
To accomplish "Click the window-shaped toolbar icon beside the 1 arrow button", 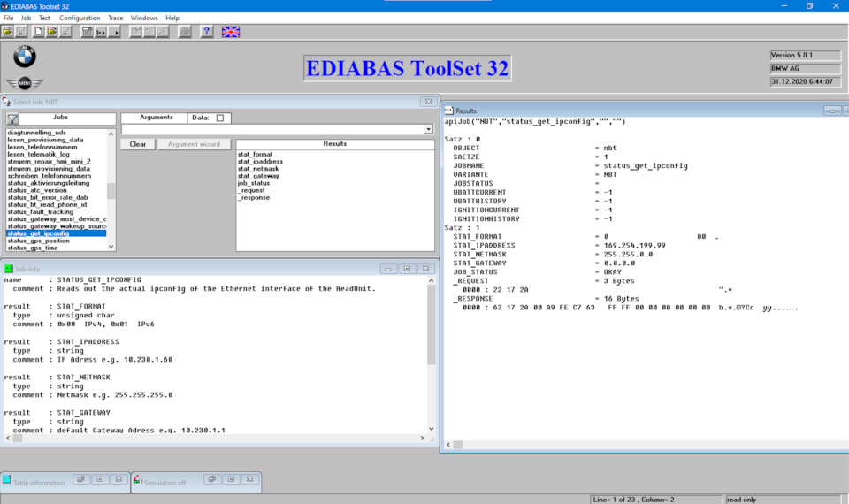I will pos(87,32).
